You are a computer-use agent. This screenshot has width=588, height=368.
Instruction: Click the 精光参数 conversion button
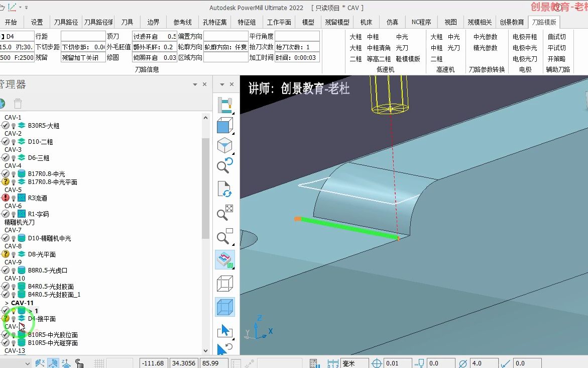tap(485, 48)
